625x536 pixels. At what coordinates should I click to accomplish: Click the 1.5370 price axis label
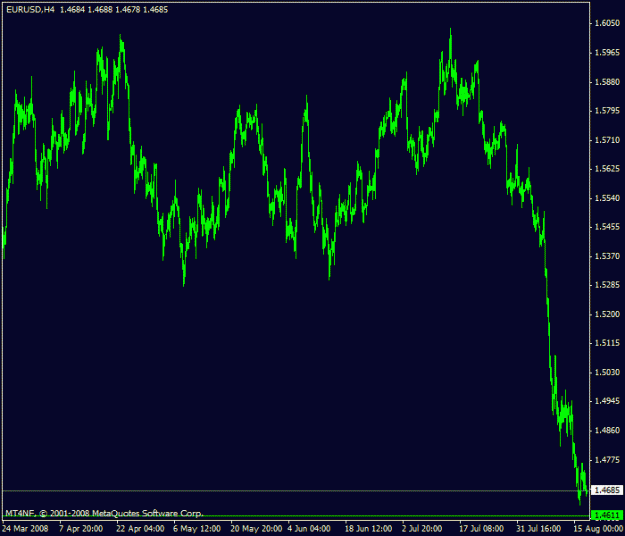point(607,256)
